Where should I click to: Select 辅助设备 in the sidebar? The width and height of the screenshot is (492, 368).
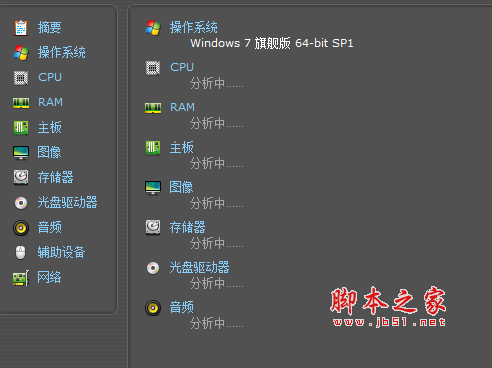click(61, 253)
